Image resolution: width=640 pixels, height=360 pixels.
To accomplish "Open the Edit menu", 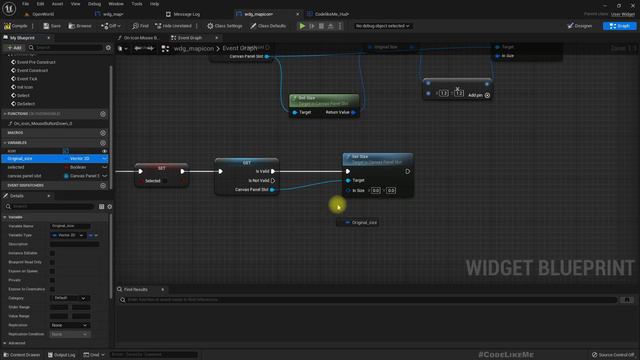I will click(40, 4).
